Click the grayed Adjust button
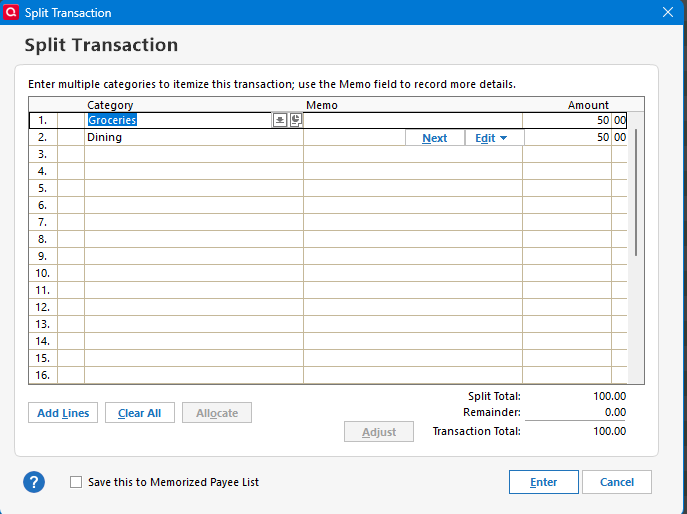Screen dimensions: 687x514 (x=379, y=432)
